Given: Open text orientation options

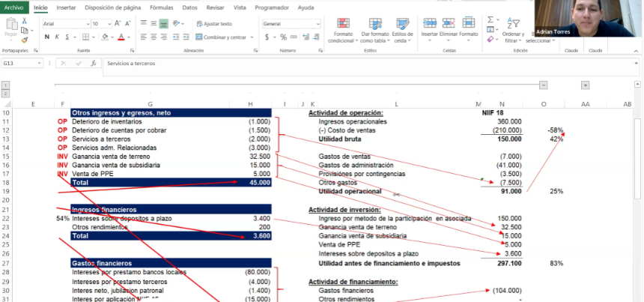Looking at the screenshot, I should point(176,23).
